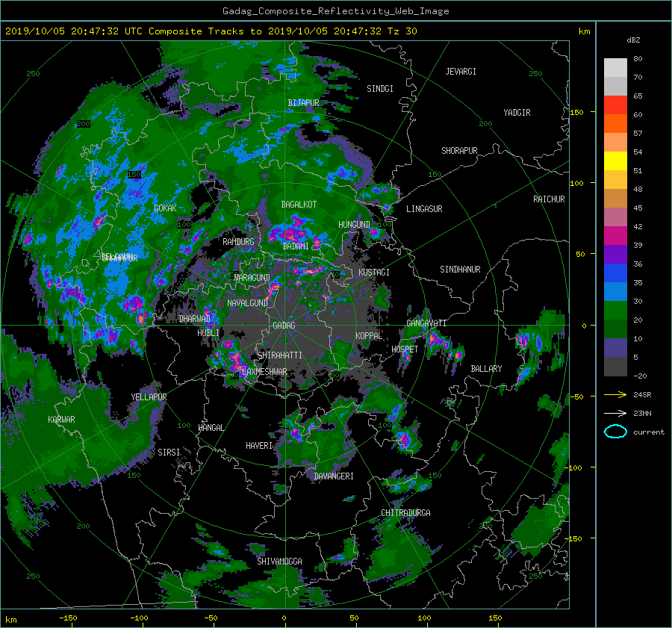The height and width of the screenshot is (628, 672).
Task: Click the 80 value in dBZ legend
Action: (638, 59)
